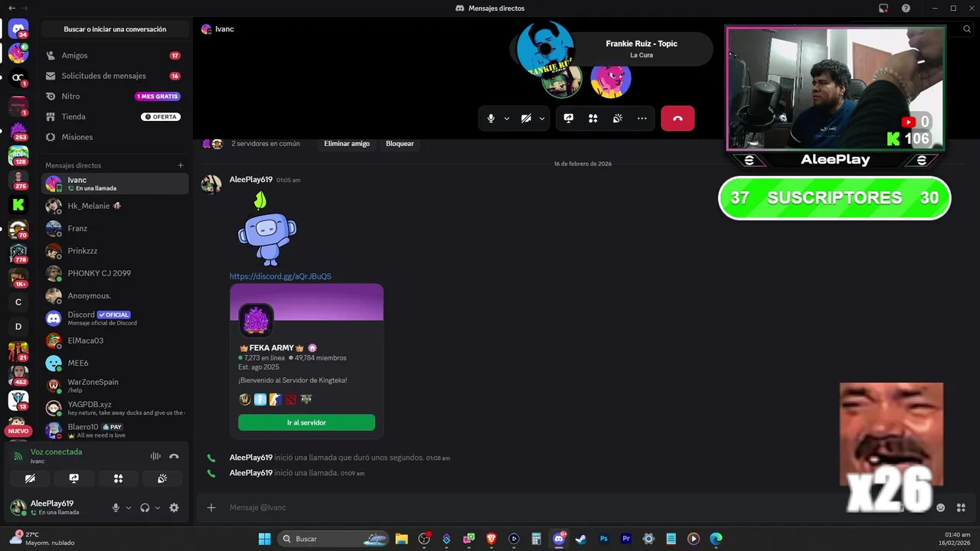Open the Kick server icon in sidebar
This screenshot has height=551, width=980.
18,204
